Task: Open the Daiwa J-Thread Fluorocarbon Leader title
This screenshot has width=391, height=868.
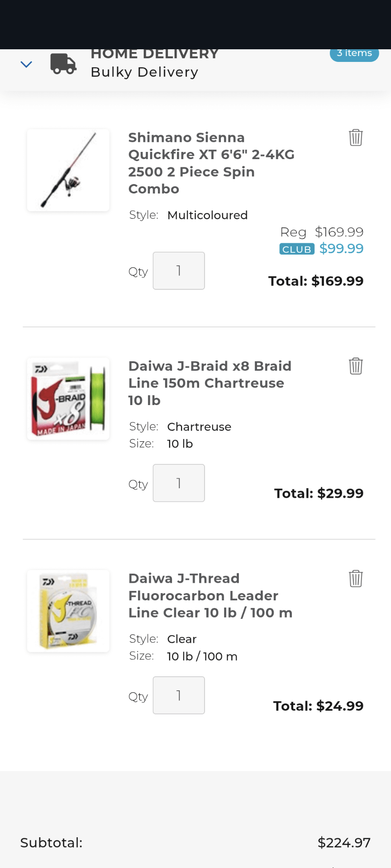Action: pos(210,595)
